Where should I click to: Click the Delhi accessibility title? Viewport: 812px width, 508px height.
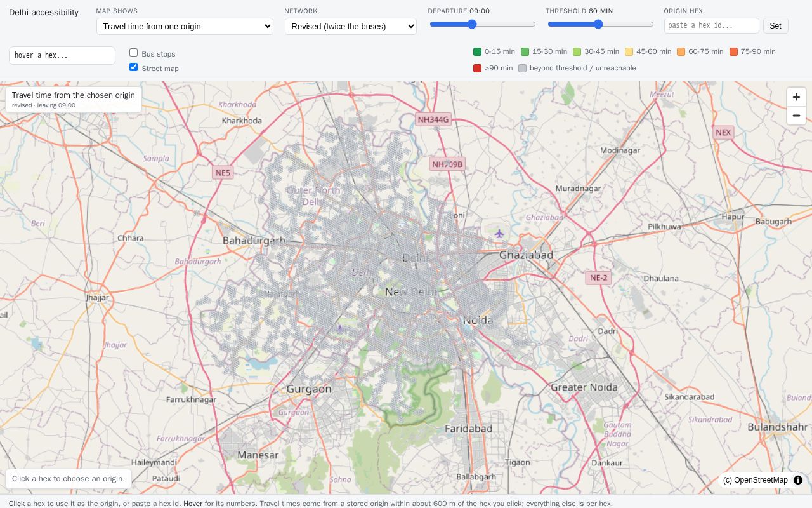click(44, 12)
